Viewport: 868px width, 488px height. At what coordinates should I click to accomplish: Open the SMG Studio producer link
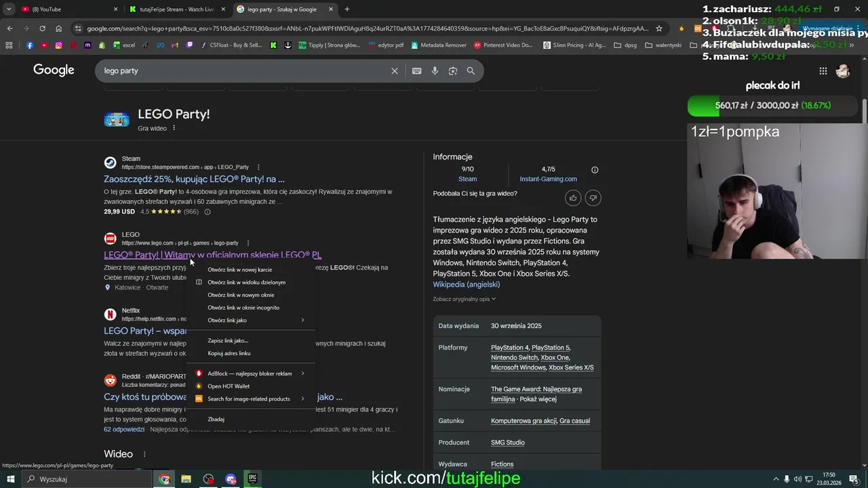(x=508, y=443)
